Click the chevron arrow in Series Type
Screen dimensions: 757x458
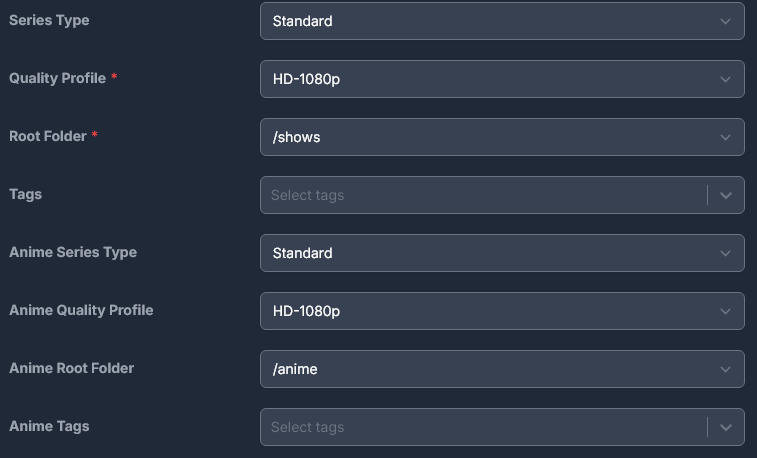(x=726, y=21)
